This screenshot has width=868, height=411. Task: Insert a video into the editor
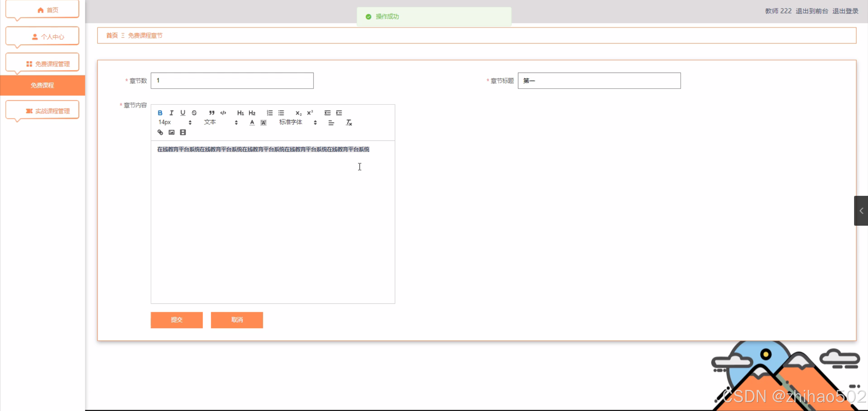[x=183, y=132]
